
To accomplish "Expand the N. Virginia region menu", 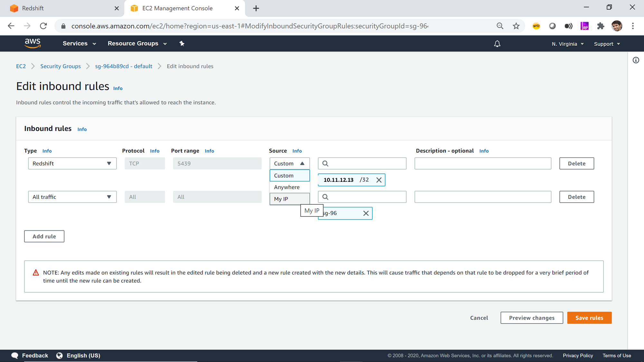I will point(567,44).
